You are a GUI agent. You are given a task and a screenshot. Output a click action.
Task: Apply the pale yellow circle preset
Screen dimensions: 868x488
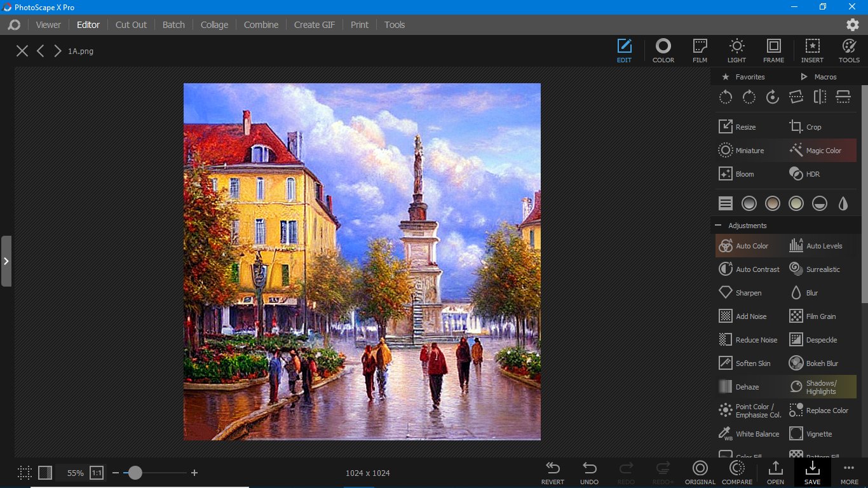point(796,203)
